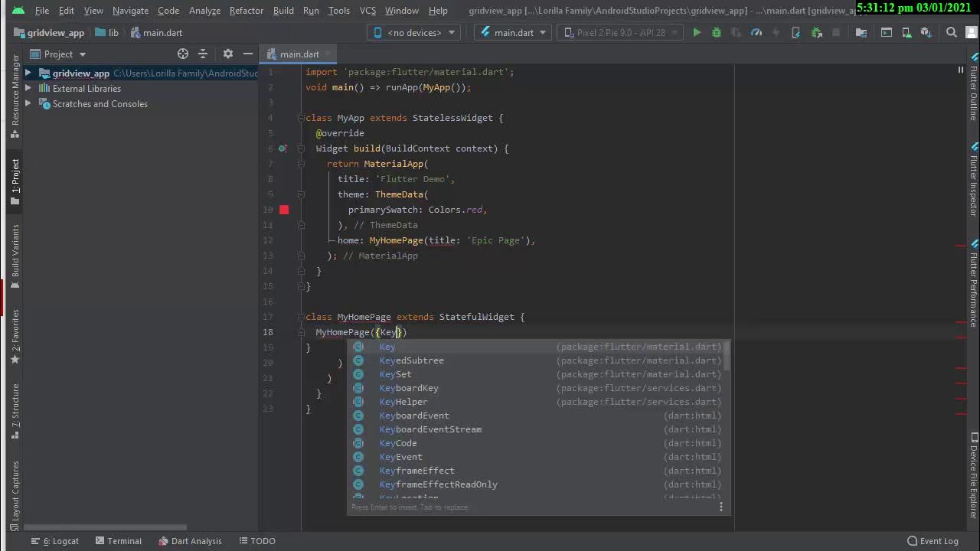Close the main.dart editor tab
Viewport: 980px width, 551px height.
(328, 54)
